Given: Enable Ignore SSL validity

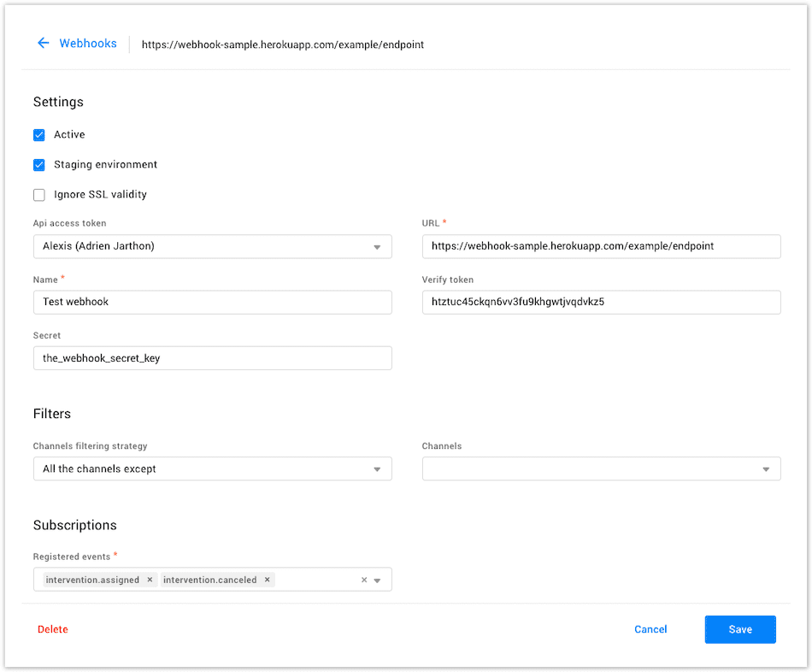Looking at the screenshot, I should tap(38, 194).
